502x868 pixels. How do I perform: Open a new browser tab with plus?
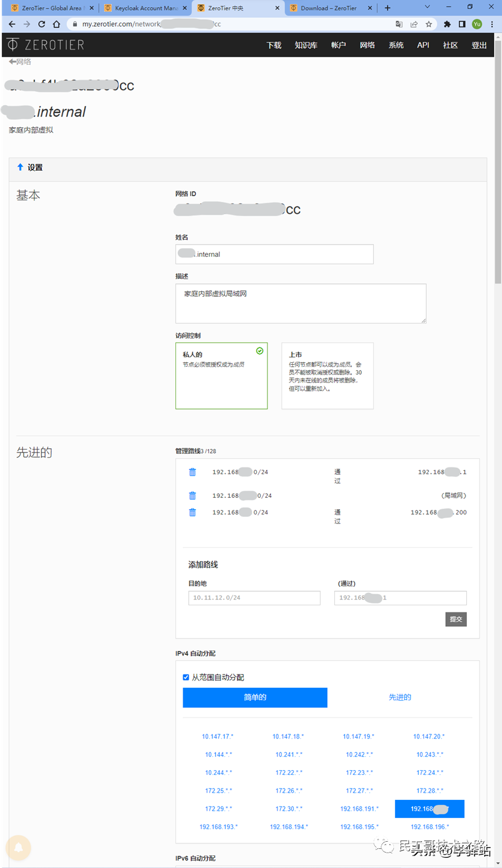[387, 8]
